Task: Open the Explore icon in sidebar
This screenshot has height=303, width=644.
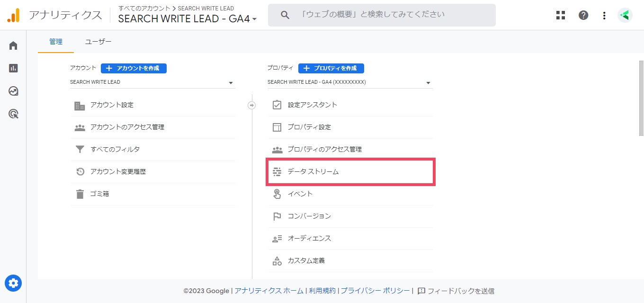Action: [x=13, y=91]
